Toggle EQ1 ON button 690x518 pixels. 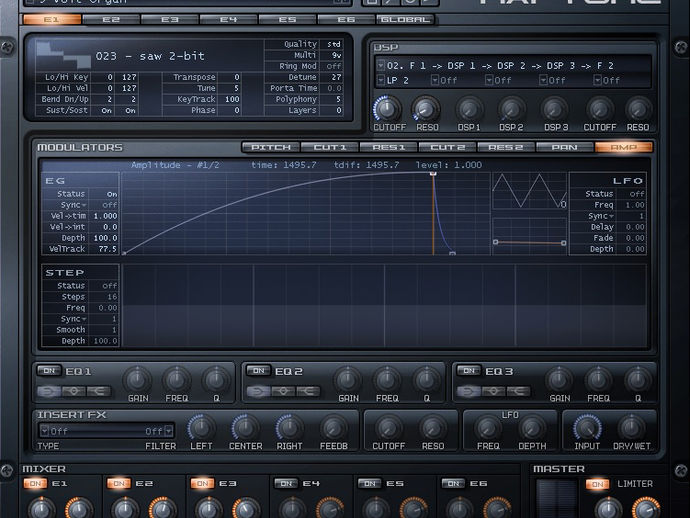(x=49, y=371)
